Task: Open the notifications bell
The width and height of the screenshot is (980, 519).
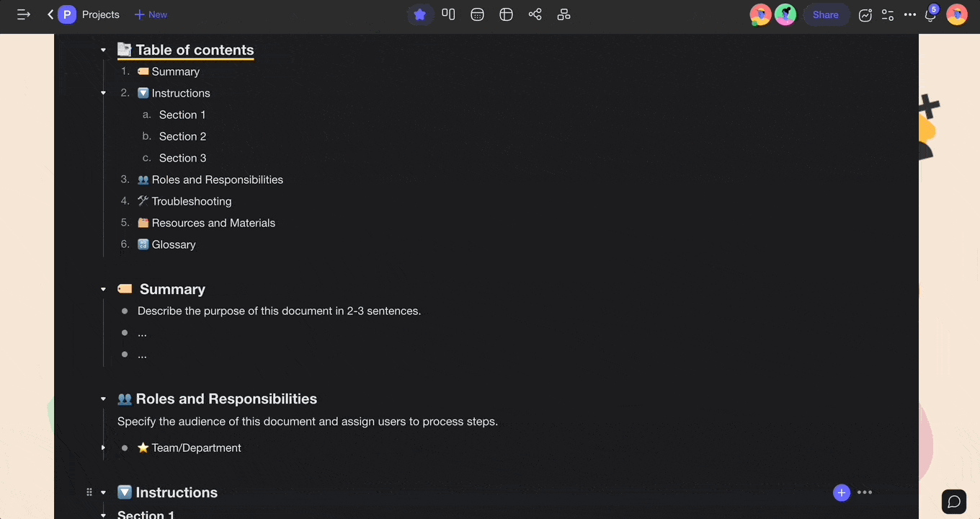Action: click(x=930, y=15)
